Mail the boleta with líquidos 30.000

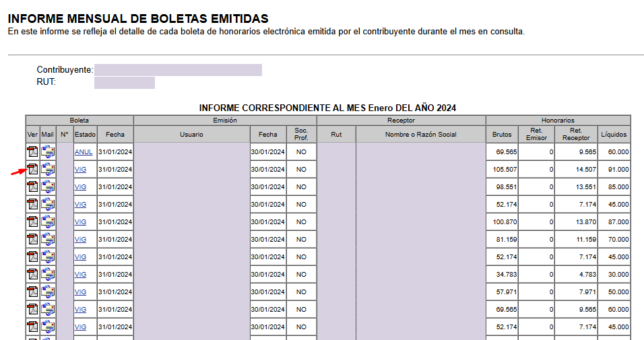pos(48,274)
